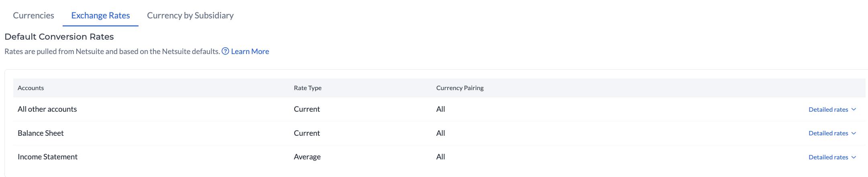Follow the Learn More link

(x=250, y=51)
